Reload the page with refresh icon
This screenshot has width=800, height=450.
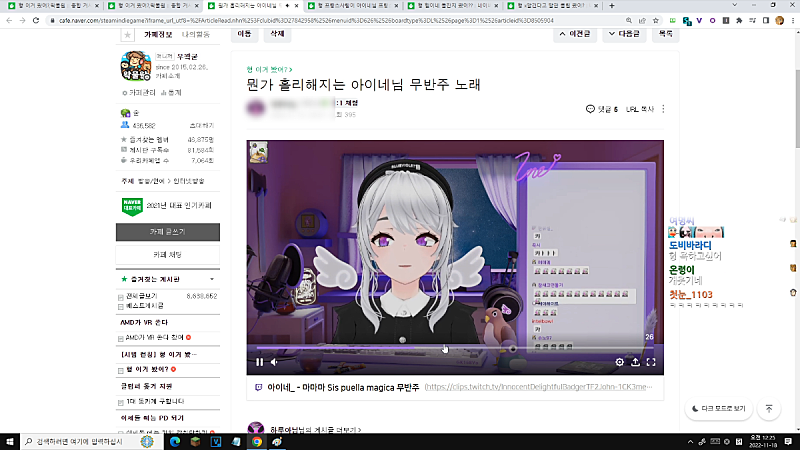tap(36, 20)
